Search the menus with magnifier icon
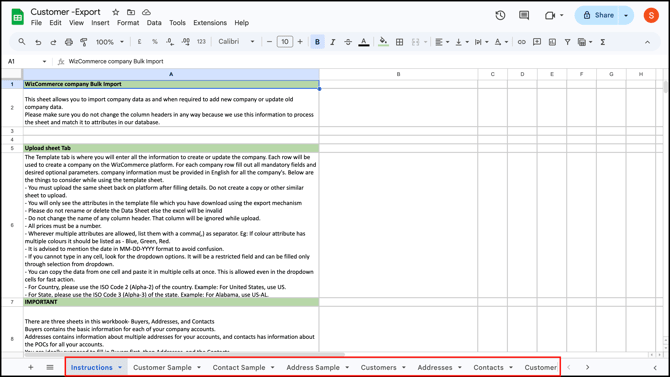 (x=21, y=41)
